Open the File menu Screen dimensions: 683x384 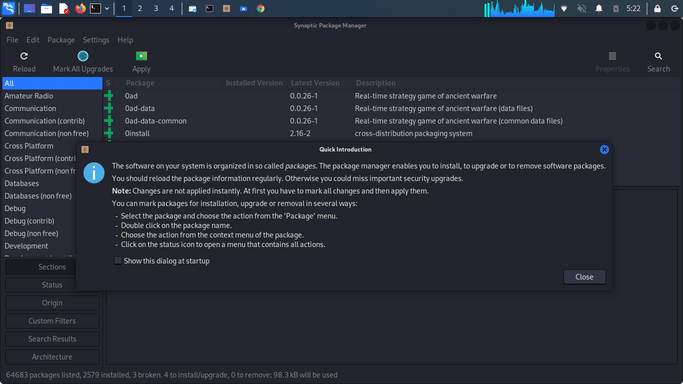coord(12,40)
